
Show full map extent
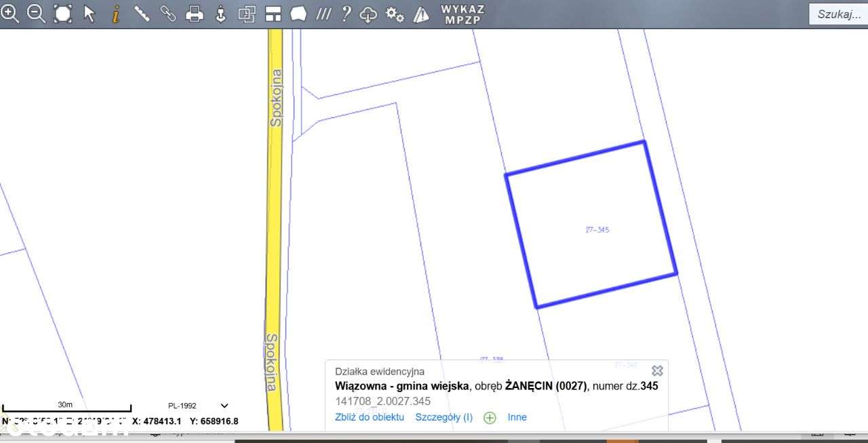63,14
